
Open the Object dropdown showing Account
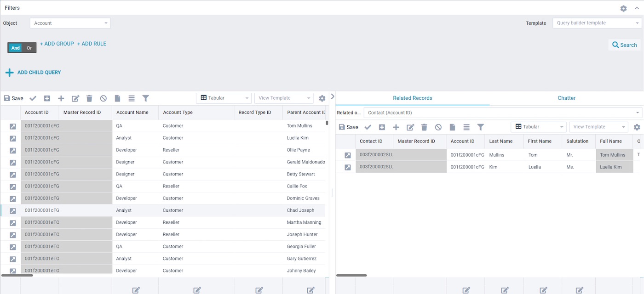click(x=70, y=23)
